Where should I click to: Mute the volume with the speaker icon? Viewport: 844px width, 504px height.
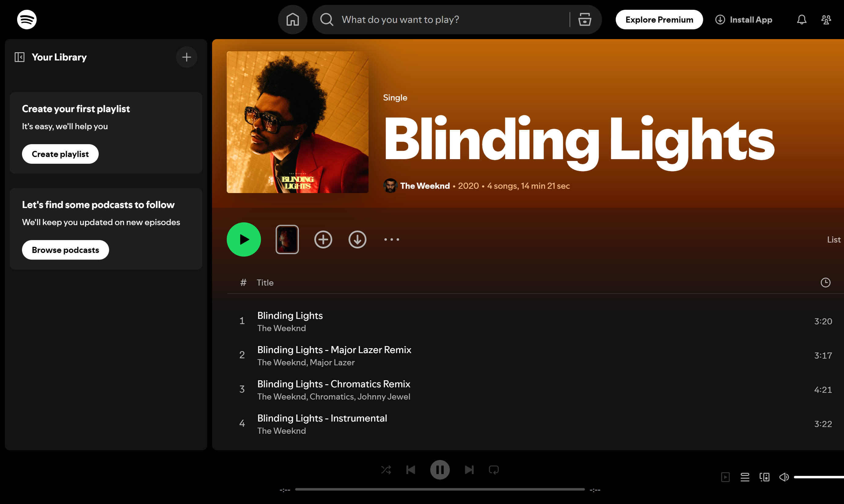coord(784,477)
